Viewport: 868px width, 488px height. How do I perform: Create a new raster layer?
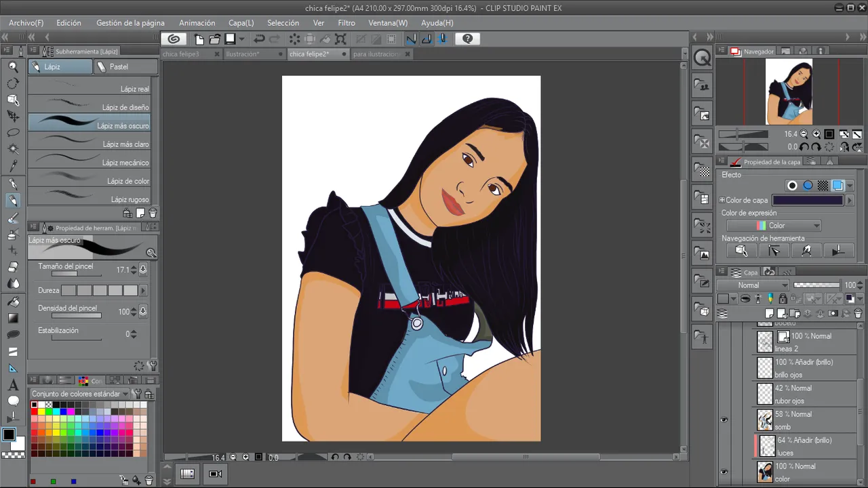pos(769,313)
